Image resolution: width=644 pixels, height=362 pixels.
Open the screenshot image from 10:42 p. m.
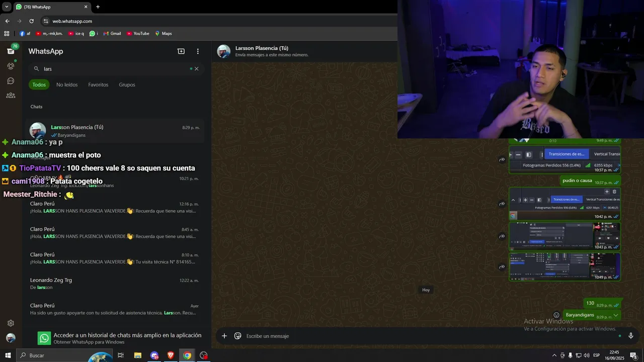[565, 204]
